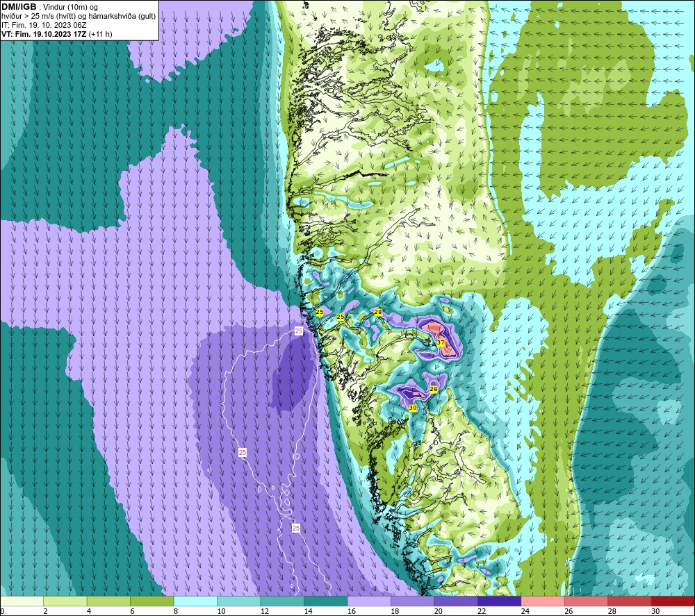
Task: Click the legend scale value 2
Action: coord(46,611)
